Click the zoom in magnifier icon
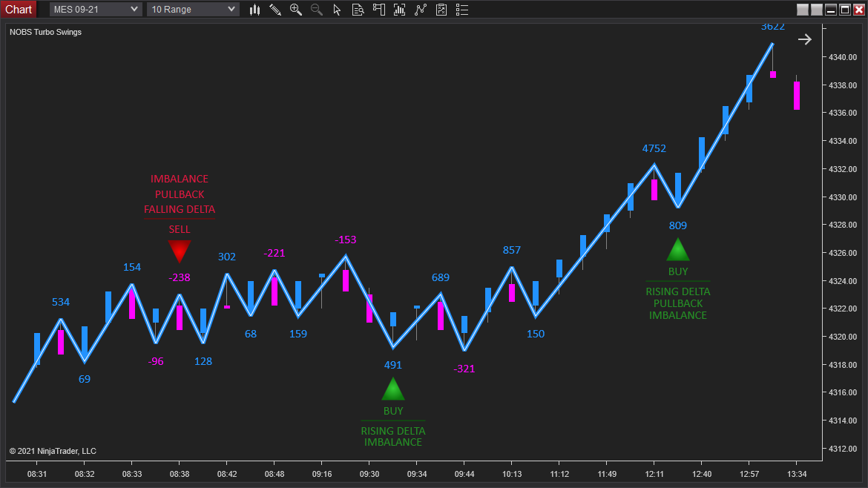868x488 pixels. click(295, 10)
